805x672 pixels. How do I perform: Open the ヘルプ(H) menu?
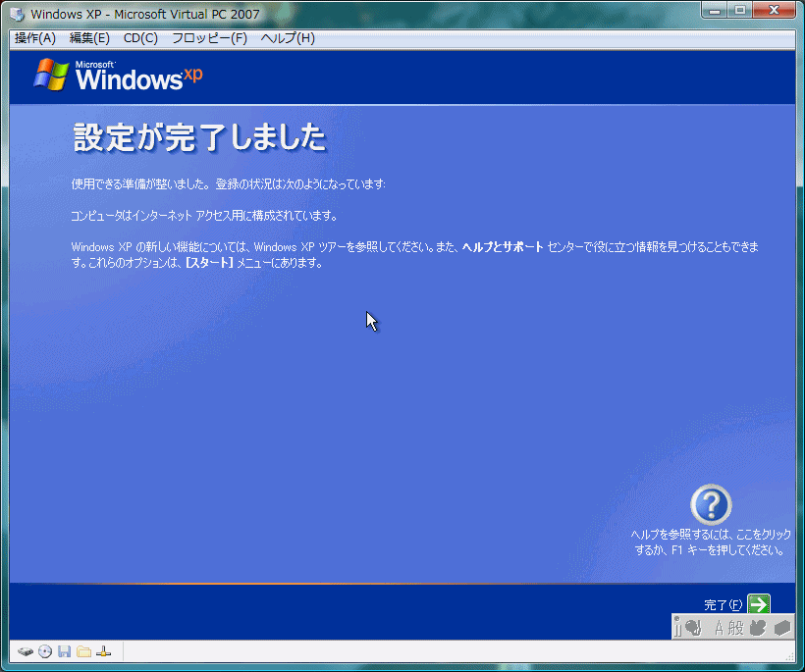coord(288,38)
